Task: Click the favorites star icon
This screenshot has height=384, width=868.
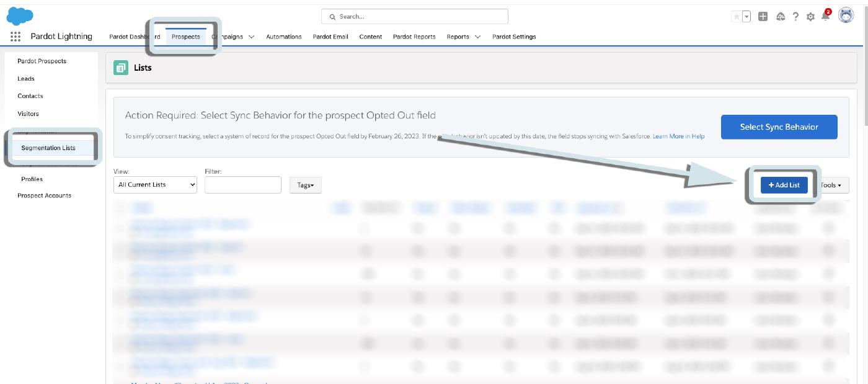Action: tap(737, 17)
